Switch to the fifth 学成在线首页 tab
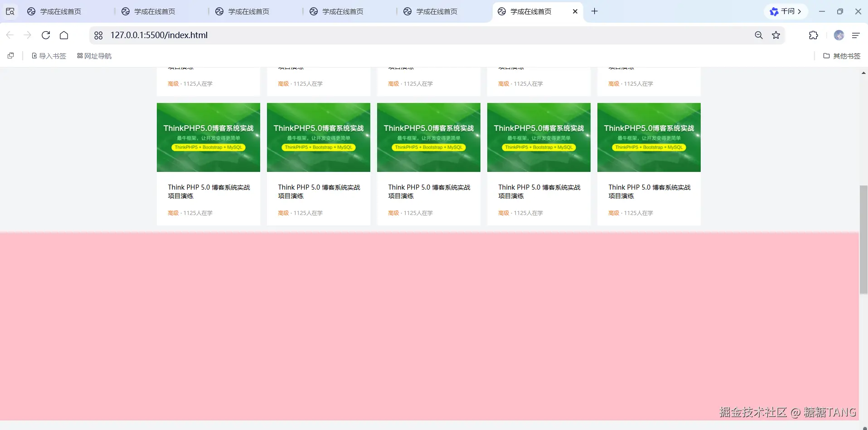 click(x=442, y=11)
